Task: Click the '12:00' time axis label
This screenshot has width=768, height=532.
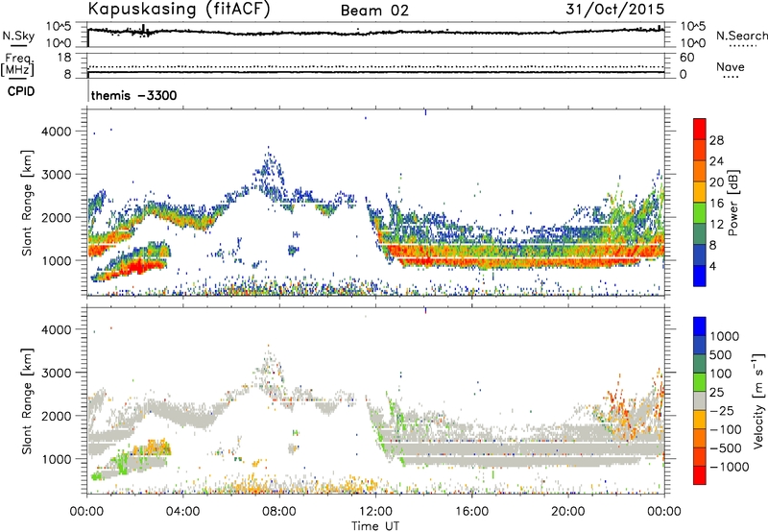Action: [375, 512]
